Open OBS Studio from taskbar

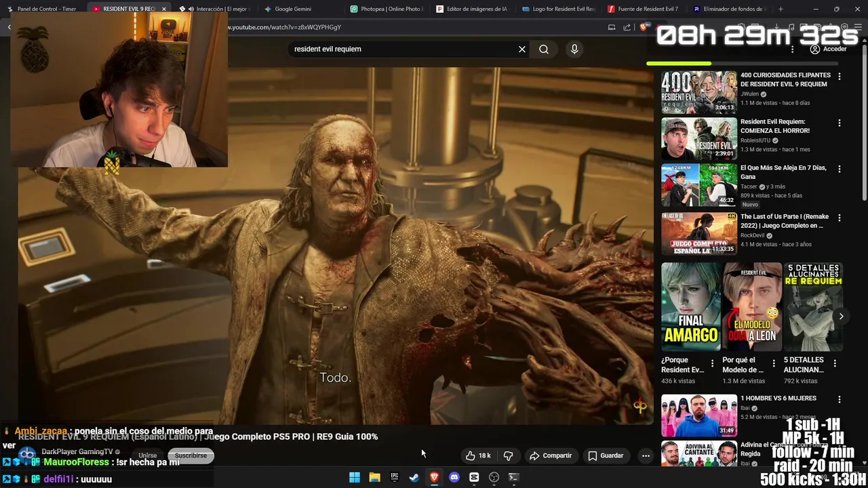coord(494,477)
